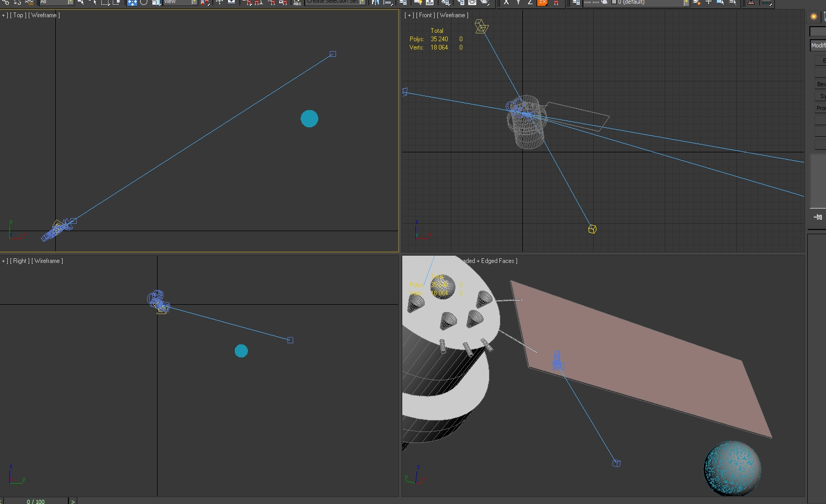The width and height of the screenshot is (826, 504).
Task: Open Front viewport [+] general menu
Action: pyautogui.click(x=409, y=15)
